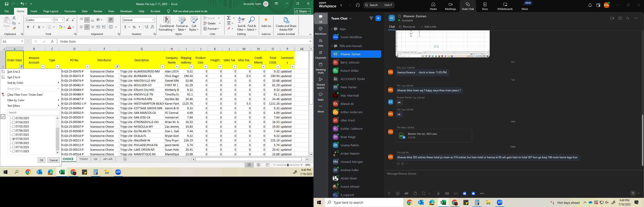Open the Name Box A1 dropdown
This screenshot has width=644, height=207.
22,41
